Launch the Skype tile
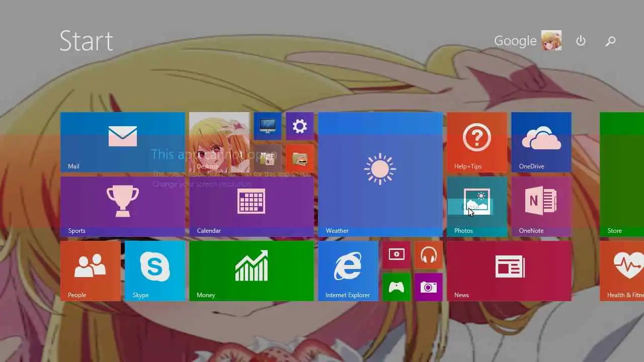Screen dimensions: 644x362 click(x=155, y=271)
